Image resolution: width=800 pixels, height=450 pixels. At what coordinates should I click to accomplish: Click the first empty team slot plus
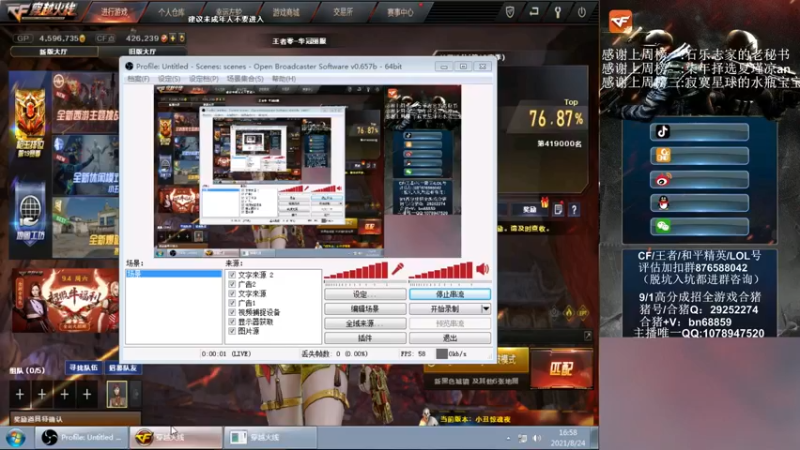coord(19,394)
